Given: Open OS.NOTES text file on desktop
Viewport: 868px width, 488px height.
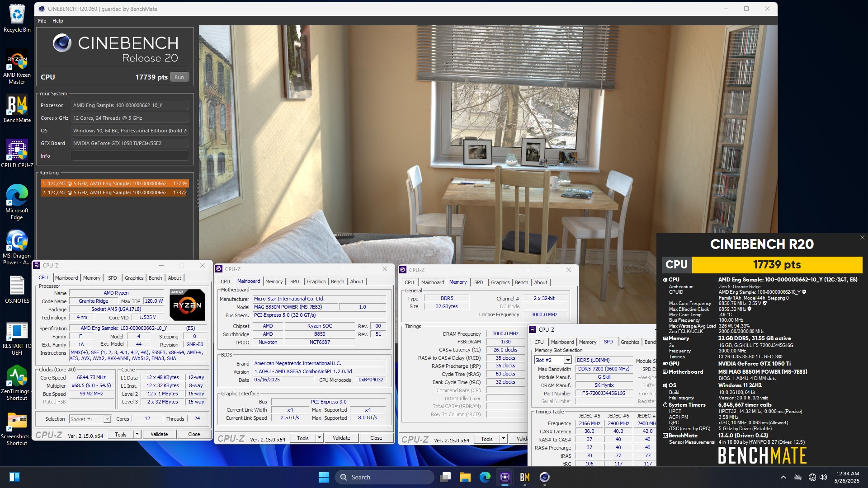Looking at the screenshot, I should pyautogui.click(x=17, y=289).
